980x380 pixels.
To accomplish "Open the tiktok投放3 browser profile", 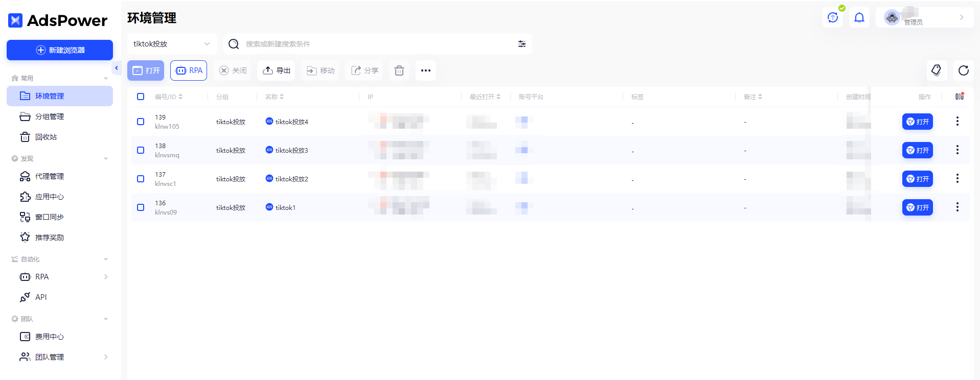I will tap(918, 150).
